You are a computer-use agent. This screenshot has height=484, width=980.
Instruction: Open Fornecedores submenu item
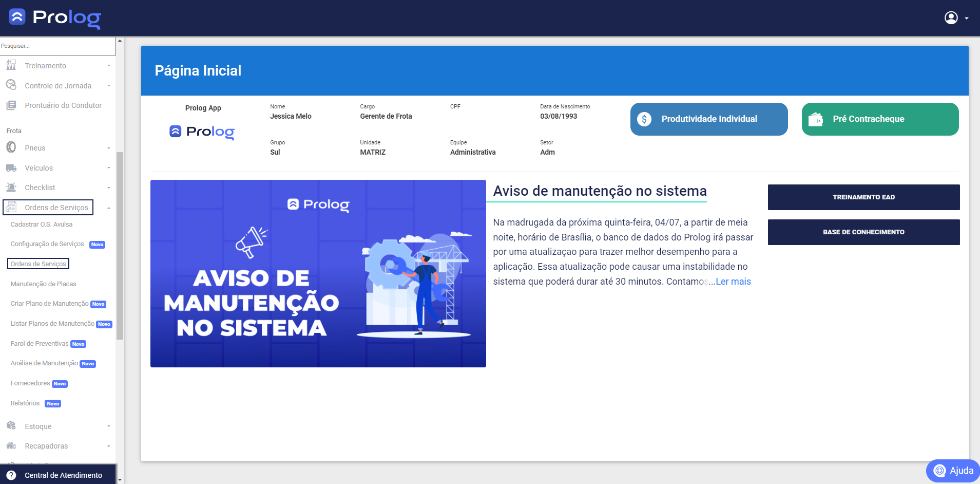(30, 383)
